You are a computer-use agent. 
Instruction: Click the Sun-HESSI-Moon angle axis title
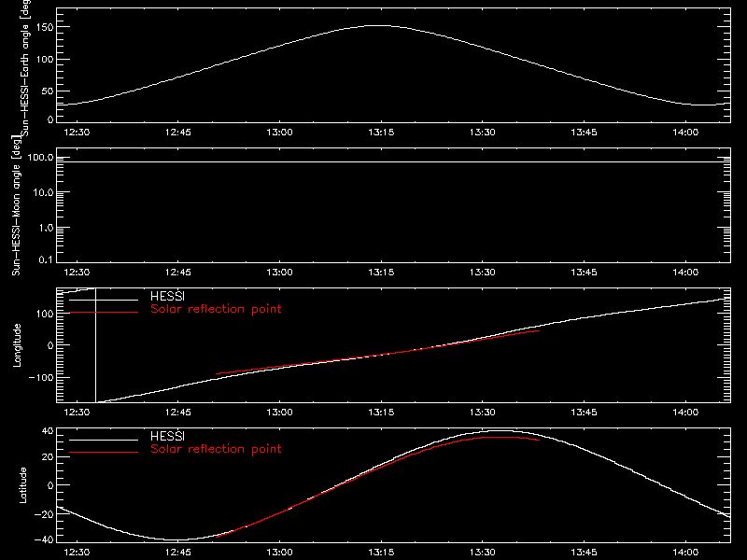(17, 205)
